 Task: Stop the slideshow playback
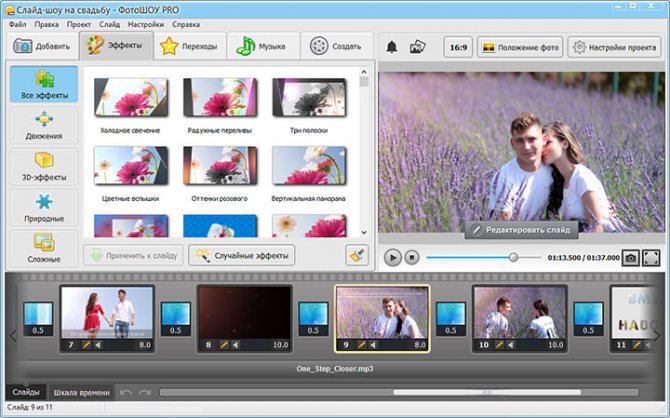(x=411, y=258)
